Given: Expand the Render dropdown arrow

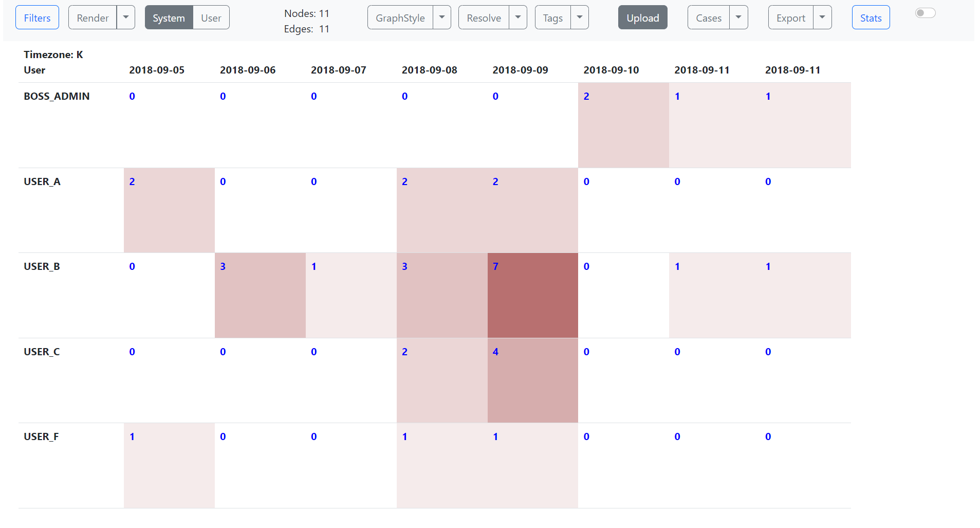Looking at the screenshot, I should pos(126,17).
